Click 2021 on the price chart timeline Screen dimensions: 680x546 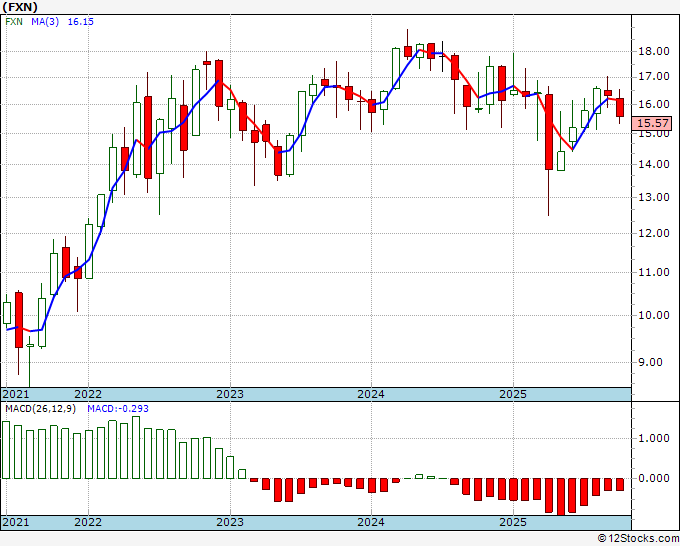[16, 394]
